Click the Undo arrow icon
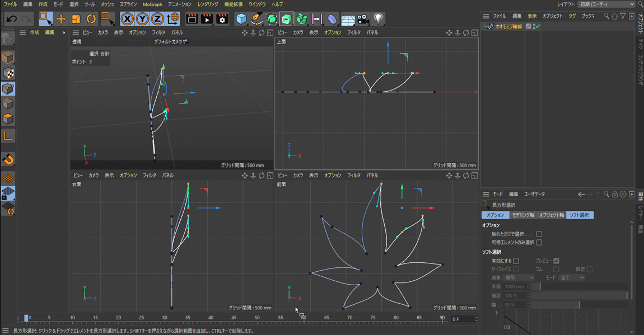The image size is (644, 335). click(x=11, y=19)
